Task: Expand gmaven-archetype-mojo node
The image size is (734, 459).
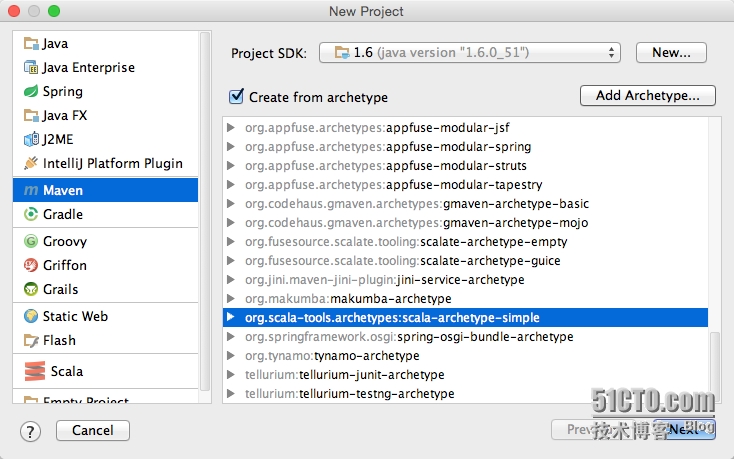Action: pyautogui.click(x=230, y=222)
